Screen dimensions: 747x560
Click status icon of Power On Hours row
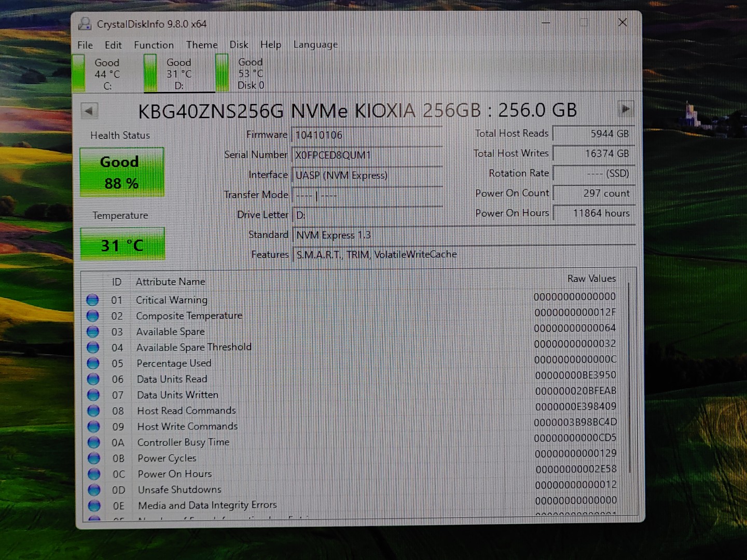[x=94, y=474]
